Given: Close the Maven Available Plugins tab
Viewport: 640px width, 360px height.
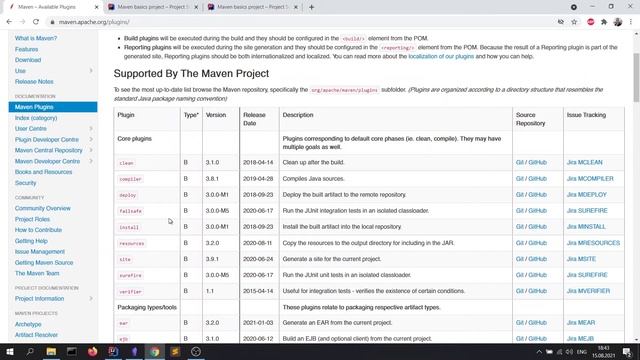Looking at the screenshot, I should [96, 7].
